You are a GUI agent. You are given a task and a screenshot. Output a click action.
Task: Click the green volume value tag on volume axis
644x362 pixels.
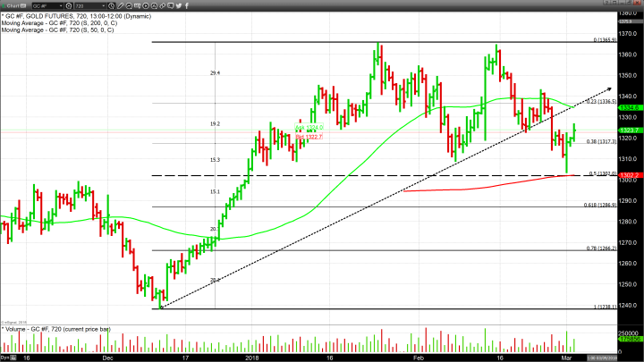[631, 340]
